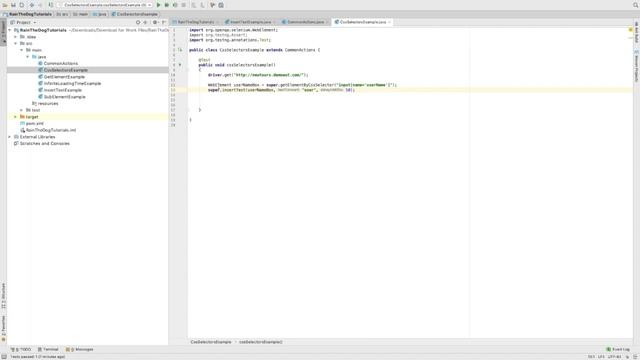Close the CssSelectorsExample.java tab
640x360 pixels.
pos(389,22)
